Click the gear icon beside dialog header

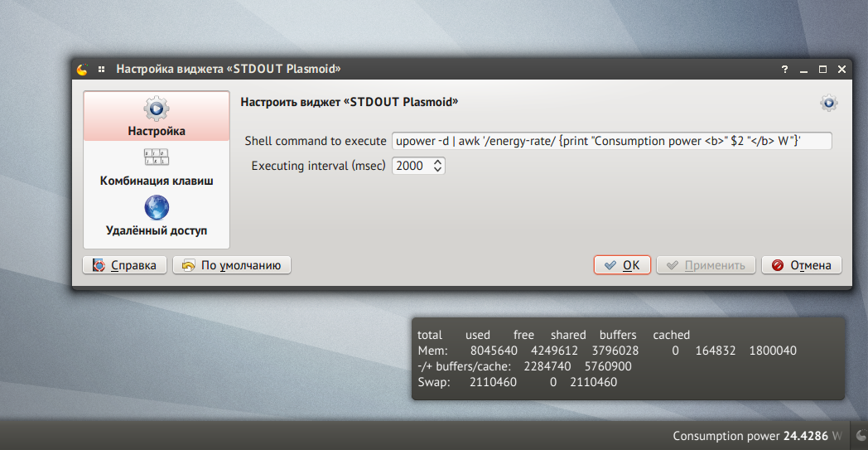pos(829,103)
